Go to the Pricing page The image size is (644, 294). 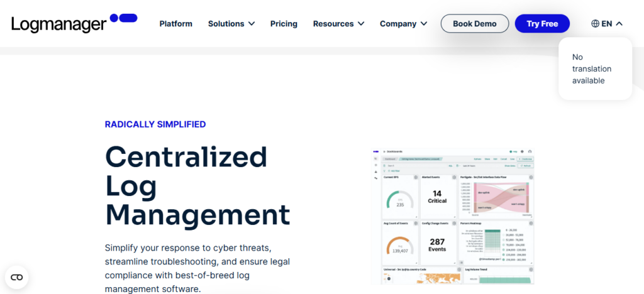[x=284, y=24]
